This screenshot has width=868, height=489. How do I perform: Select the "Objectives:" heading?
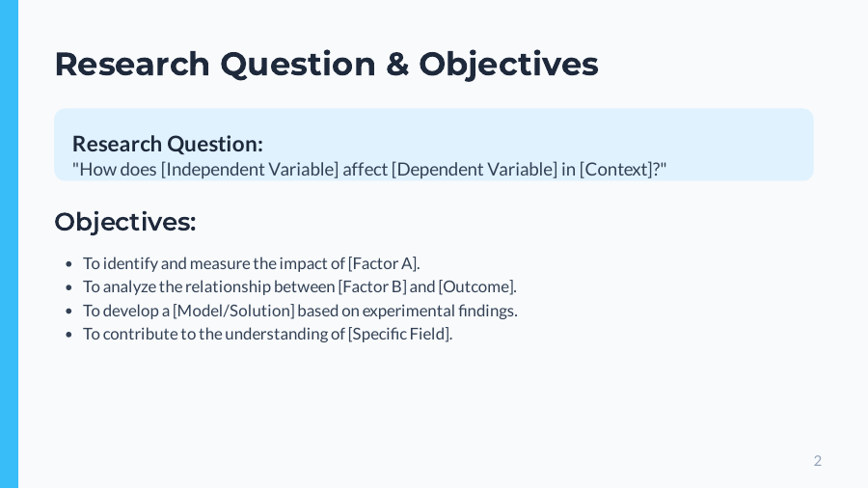click(125, 222)
